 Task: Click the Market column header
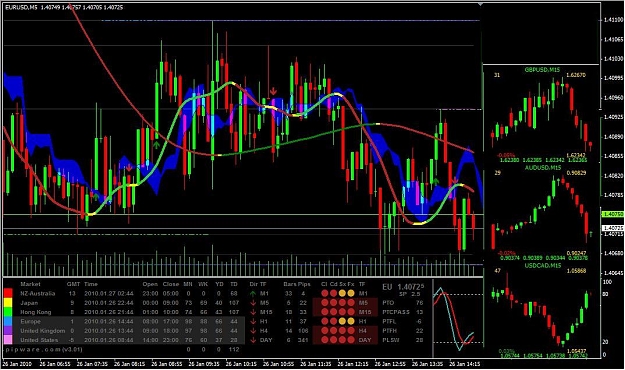(30, 284)
